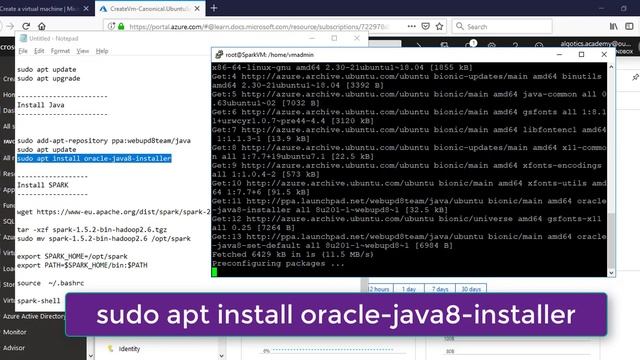The width and height of the screenshot is (640, 360).
Task: Click the 'source ~/.bashrc' line
Action: click(51, 283)
